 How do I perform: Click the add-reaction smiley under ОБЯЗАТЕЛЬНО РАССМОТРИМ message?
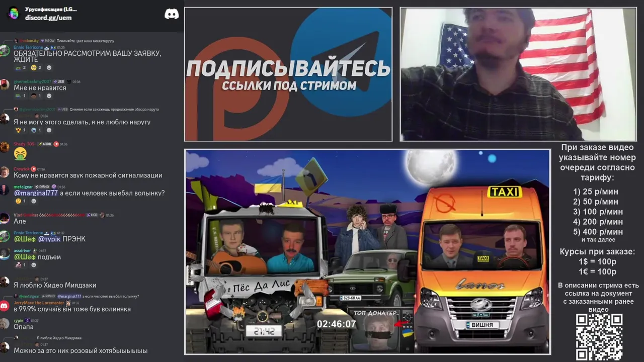(x=49, y=68)
